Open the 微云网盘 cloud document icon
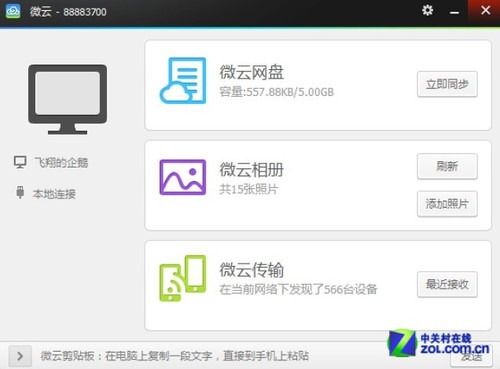This screenshot has height=369, width=500. [183, 81]
